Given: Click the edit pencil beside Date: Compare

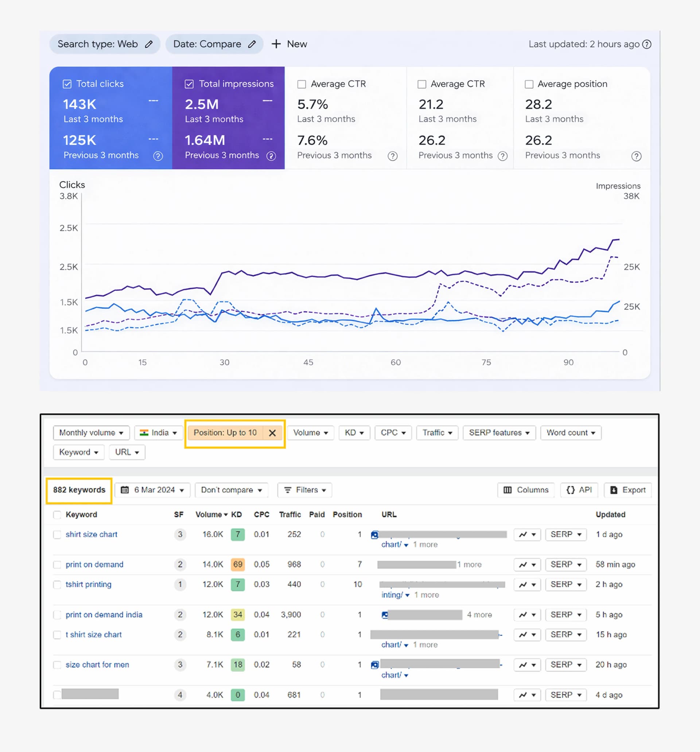Looking at the screenshot, I should (x=252, y=44).
